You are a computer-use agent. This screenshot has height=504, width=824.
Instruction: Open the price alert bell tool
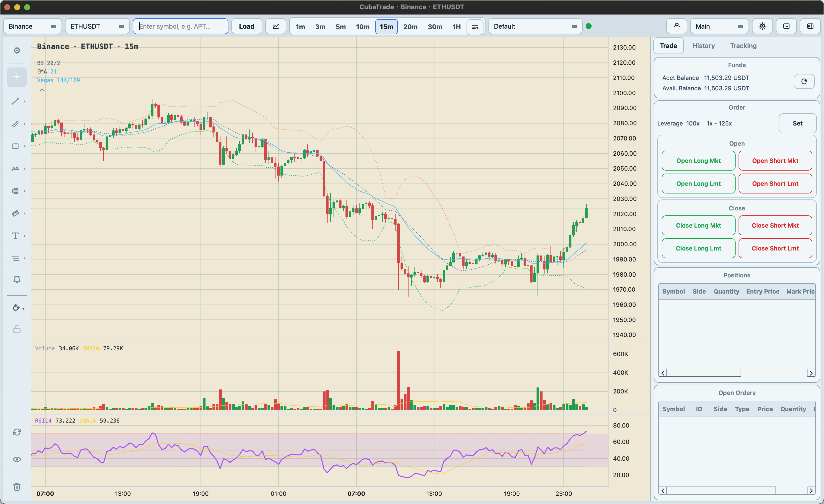coord(17,279)
